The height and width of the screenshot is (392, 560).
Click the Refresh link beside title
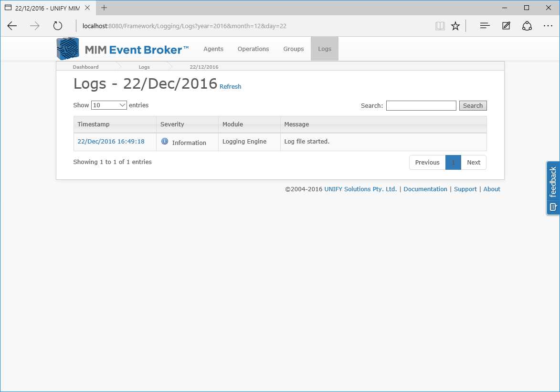(x=231, y=87)
